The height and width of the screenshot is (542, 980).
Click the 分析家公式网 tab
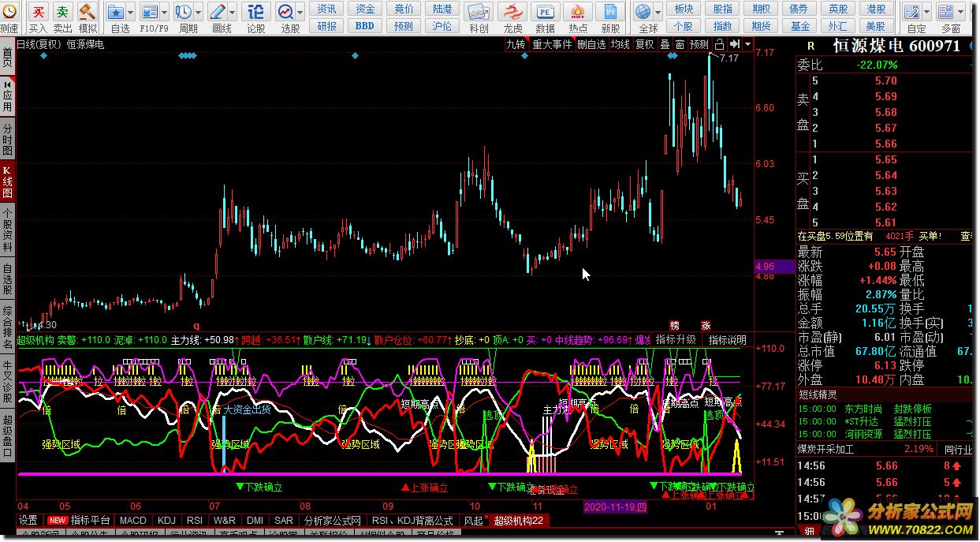[332, 521]
